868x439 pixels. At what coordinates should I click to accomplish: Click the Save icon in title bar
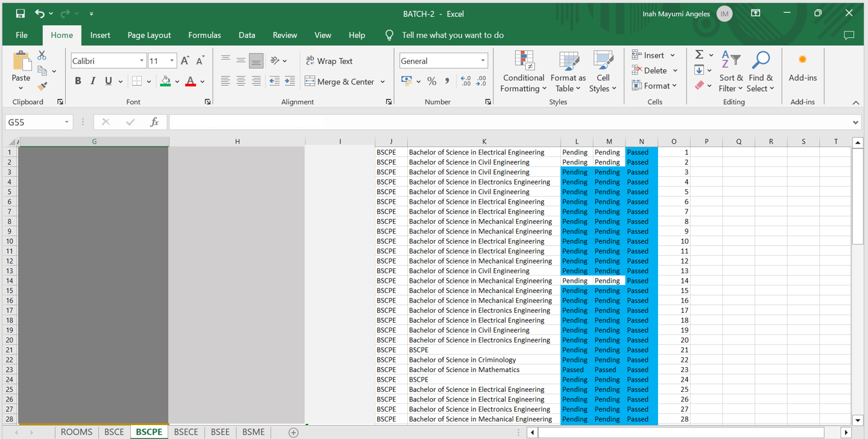[20, 13]
